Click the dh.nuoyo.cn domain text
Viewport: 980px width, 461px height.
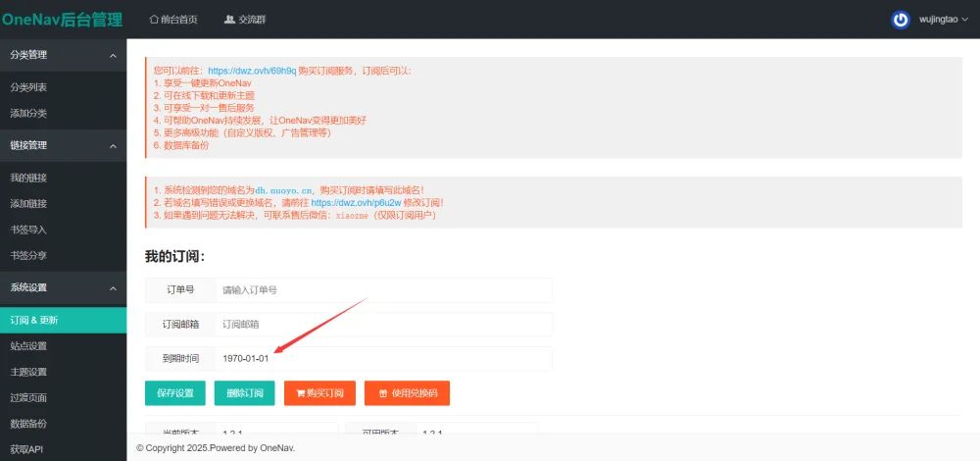(283, 190)
